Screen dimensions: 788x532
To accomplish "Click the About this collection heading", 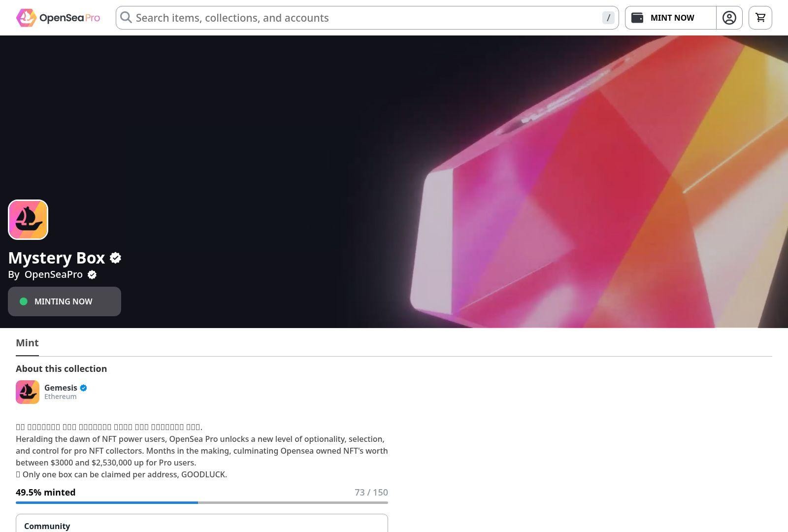I will pyautogui.click(x=62, y=368).
